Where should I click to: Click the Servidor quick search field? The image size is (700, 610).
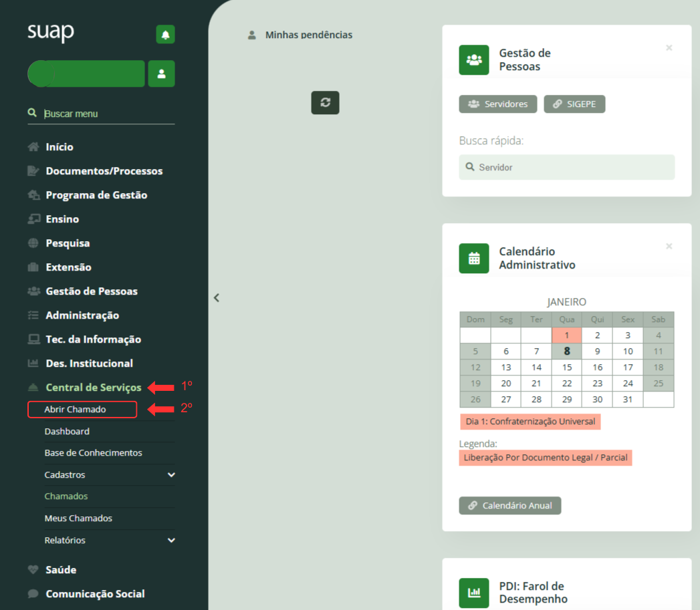coord(566,167)
